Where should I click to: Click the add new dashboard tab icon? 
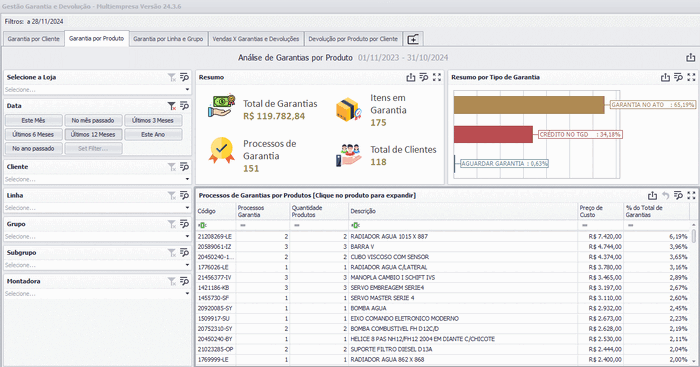413,39
